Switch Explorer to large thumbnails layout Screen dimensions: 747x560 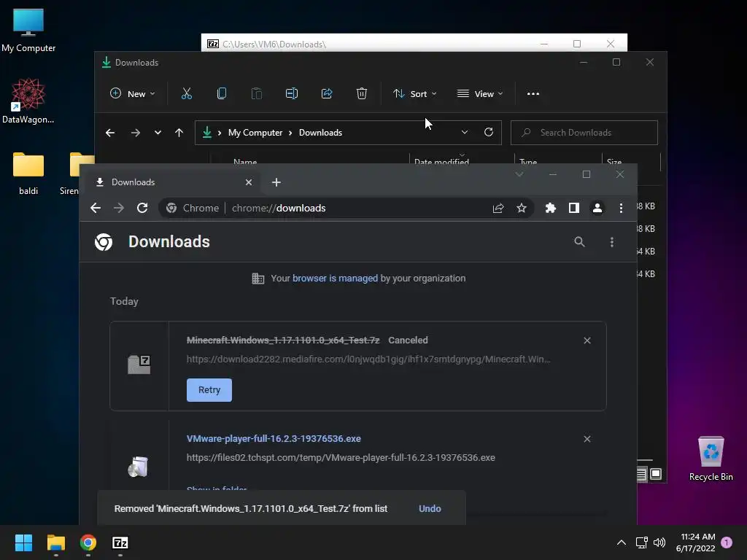coord(656,474)
